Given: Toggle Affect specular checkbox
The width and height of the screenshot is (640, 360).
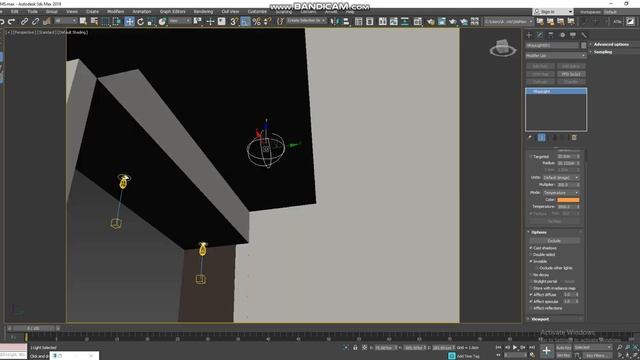Looking at the screenshot, I should [531, 302].
